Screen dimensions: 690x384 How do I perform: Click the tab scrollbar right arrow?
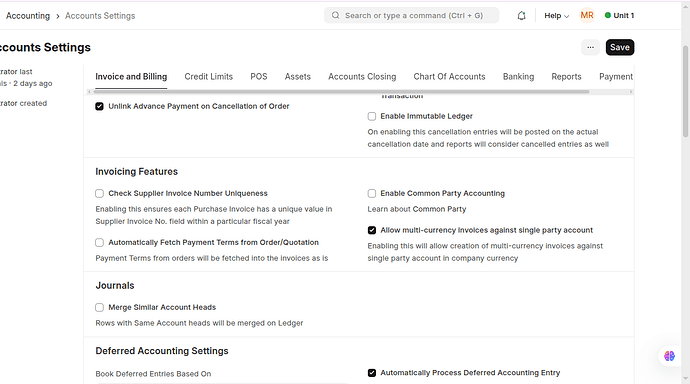pyautogui.click(x=631, y=91)
